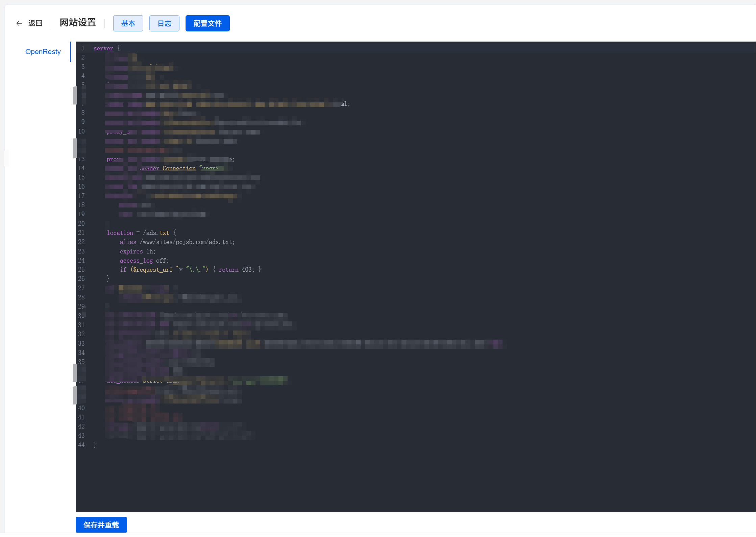Switch to the 日志 tab
756x537 pixels.
tap(164, 23)
